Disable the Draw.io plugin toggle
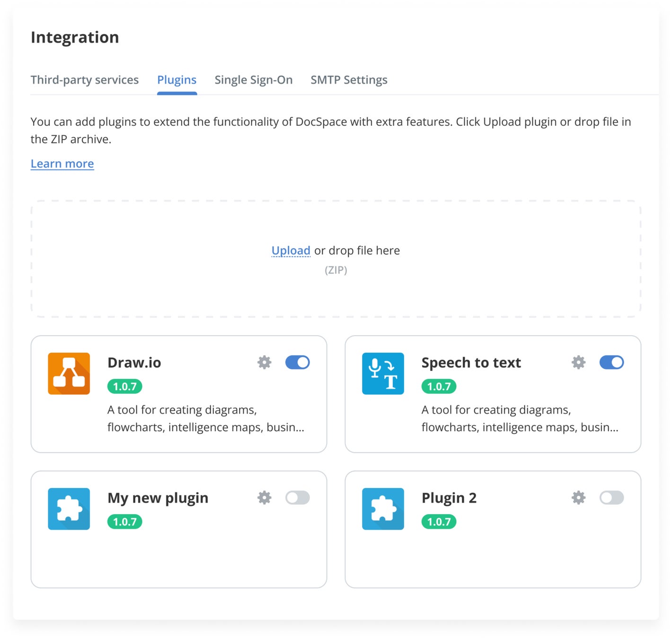 pos(297,363)
